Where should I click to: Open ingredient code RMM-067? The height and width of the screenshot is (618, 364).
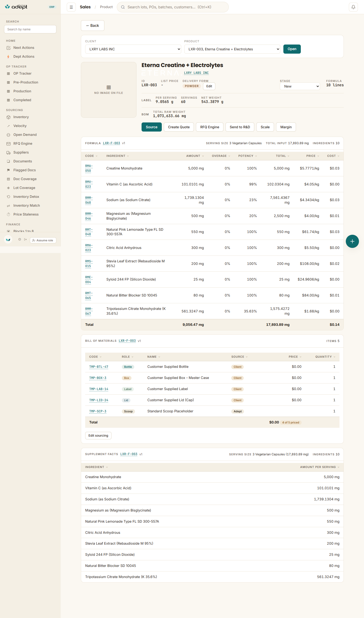coord(89,311)
